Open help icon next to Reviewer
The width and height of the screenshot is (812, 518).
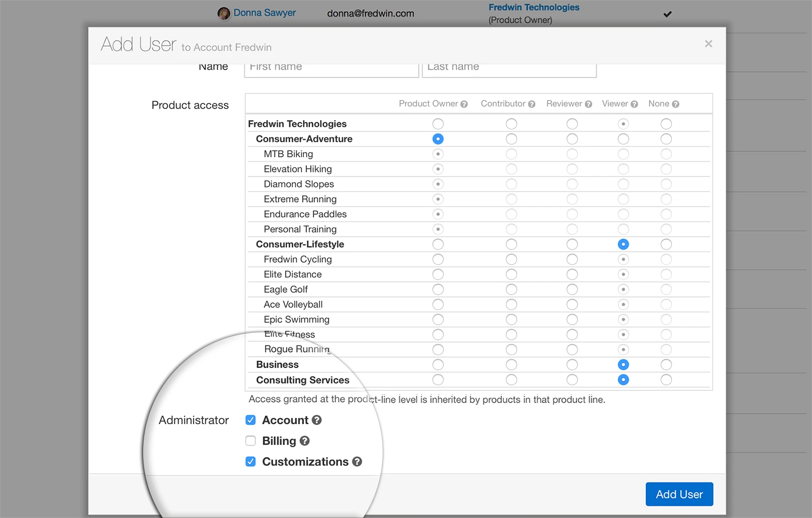[x=589, y=104]
